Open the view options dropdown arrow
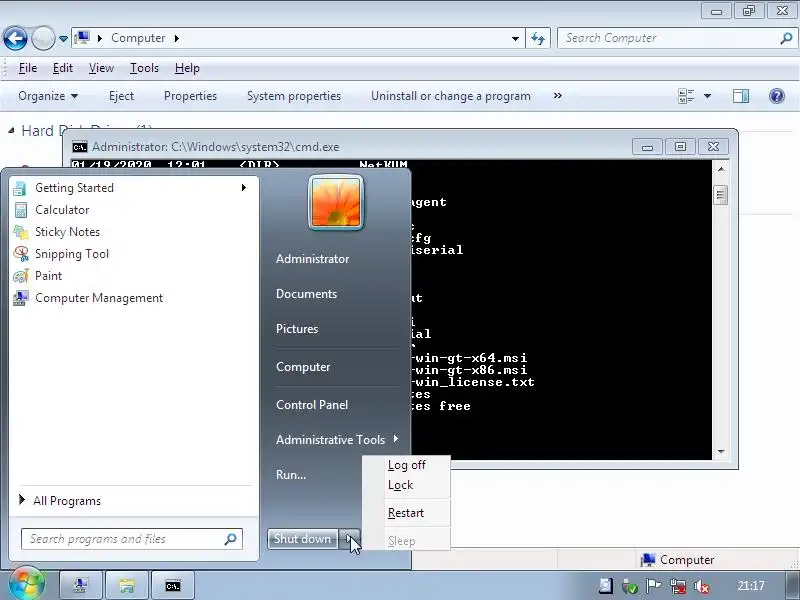The height and width of the screenshot is (600, 800). (707, 96)
